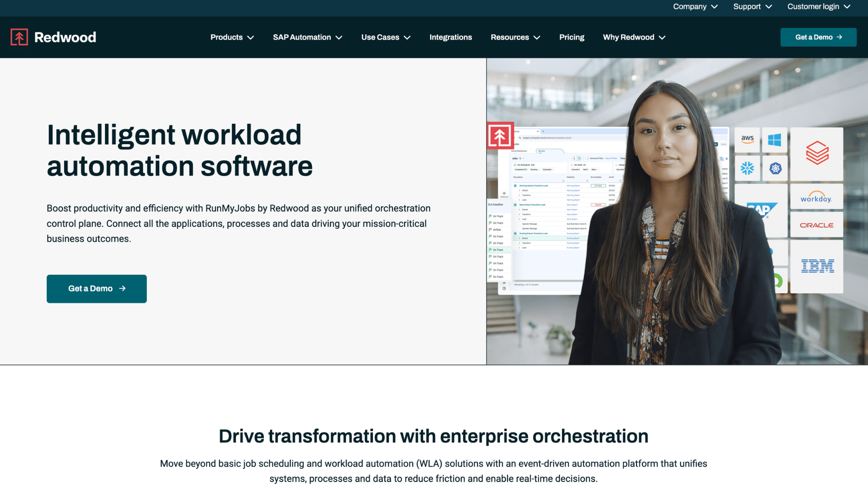Click the Redwood tree logo icon in header
This screenshot has width=868, height=488.
19,37
